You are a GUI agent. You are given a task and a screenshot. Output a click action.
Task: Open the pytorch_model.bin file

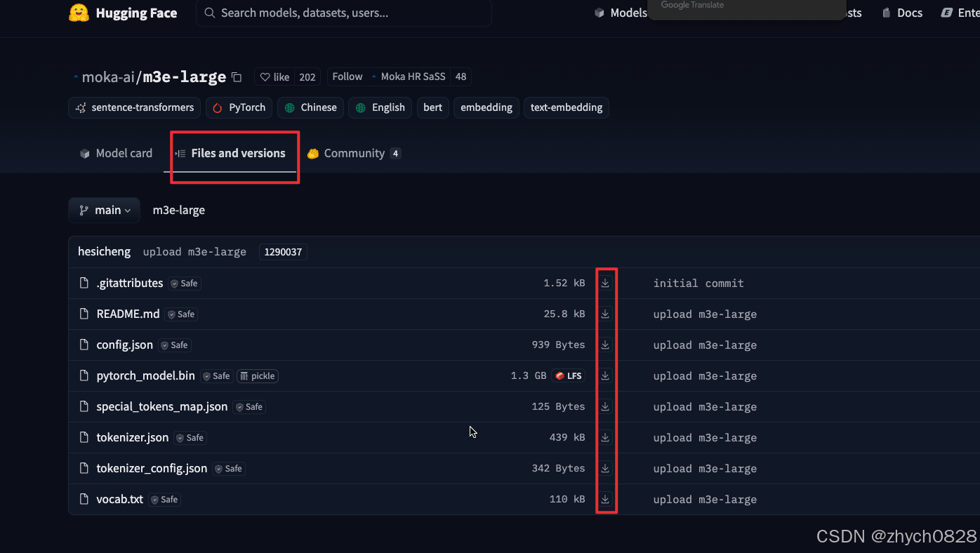[146, 375]
